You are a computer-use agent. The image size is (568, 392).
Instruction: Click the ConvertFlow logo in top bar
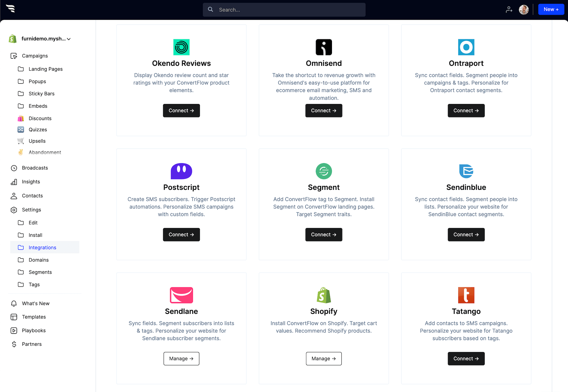11,9
